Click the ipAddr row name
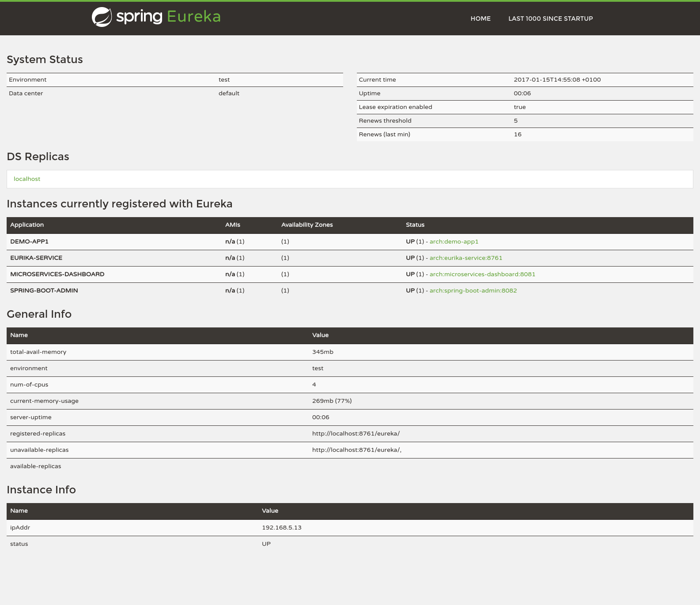The width and height of the screenshot is (700, 605). pos(20,527)
